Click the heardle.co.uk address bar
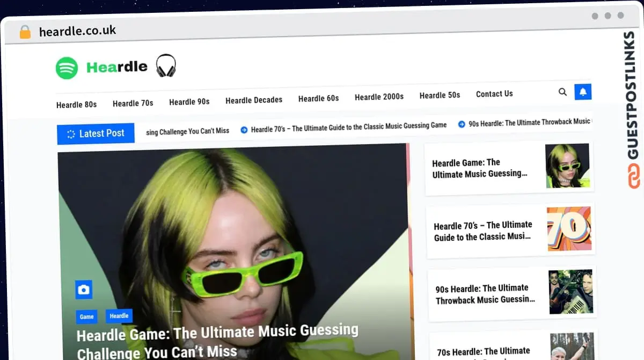 pyautogui.click(x=78, y=31)
